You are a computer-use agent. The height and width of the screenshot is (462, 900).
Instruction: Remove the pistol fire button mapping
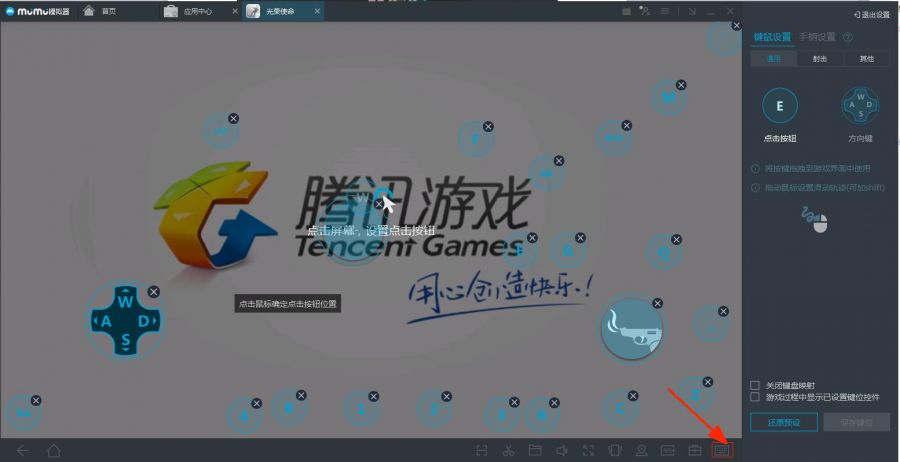(x=658, y=303)
